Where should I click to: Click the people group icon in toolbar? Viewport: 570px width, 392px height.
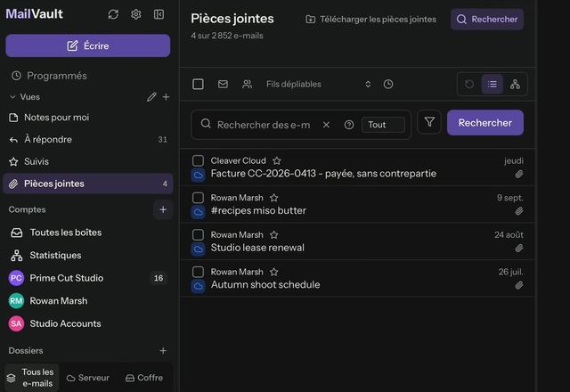[x=248, y=84]
